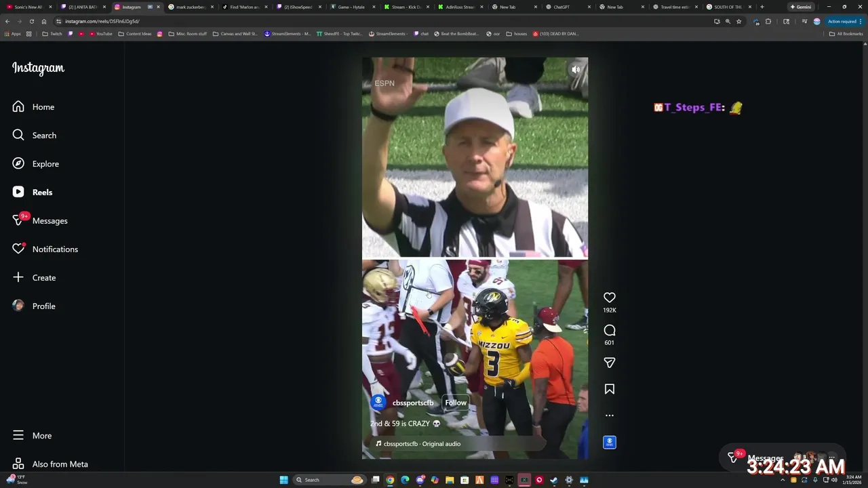Like the reel with the heart icon
Screen dimensions: 868x488
(610, 298)
